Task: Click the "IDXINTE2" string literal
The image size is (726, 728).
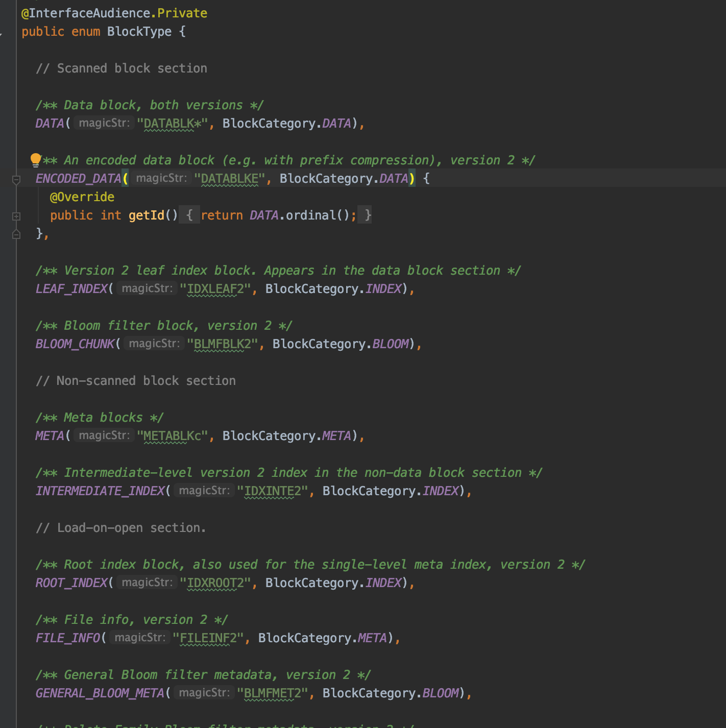Action: click(272, 491)
